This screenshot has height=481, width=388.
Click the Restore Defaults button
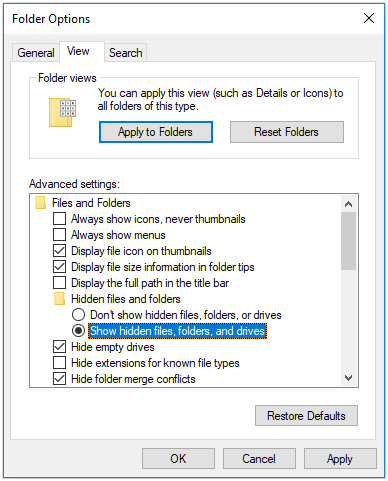coord(306,416)
